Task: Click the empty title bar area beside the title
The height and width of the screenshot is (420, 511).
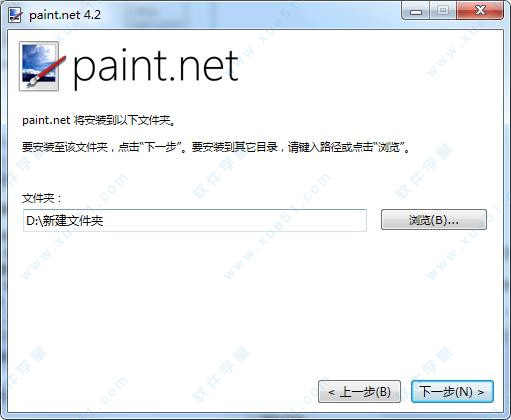Action: pyautogui.click(x=250, y=15)
